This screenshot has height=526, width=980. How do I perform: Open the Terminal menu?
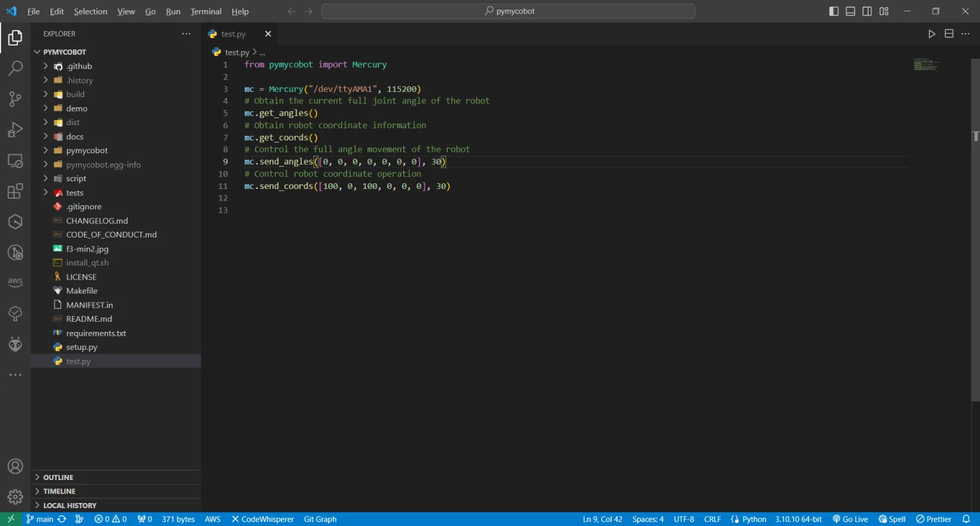205,11
